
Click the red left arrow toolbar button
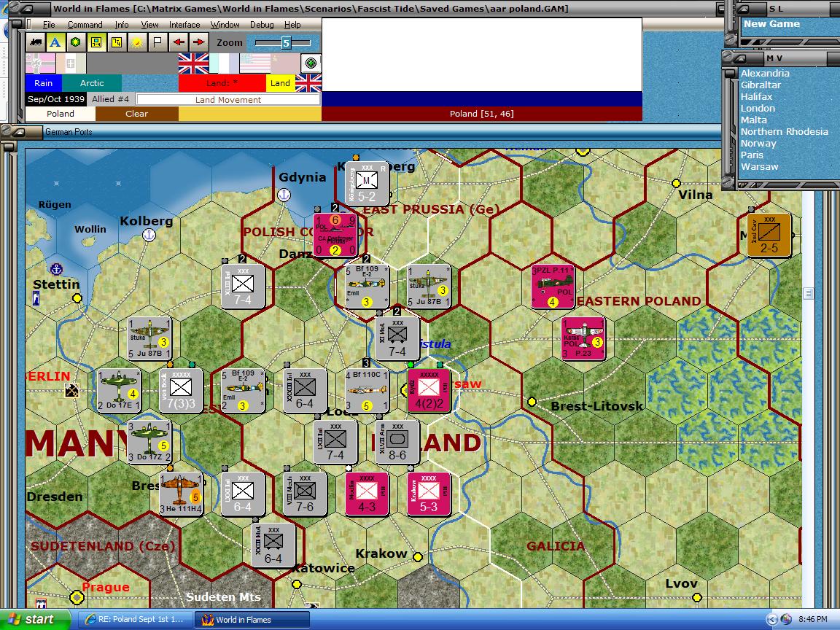(x=178, y=42)
